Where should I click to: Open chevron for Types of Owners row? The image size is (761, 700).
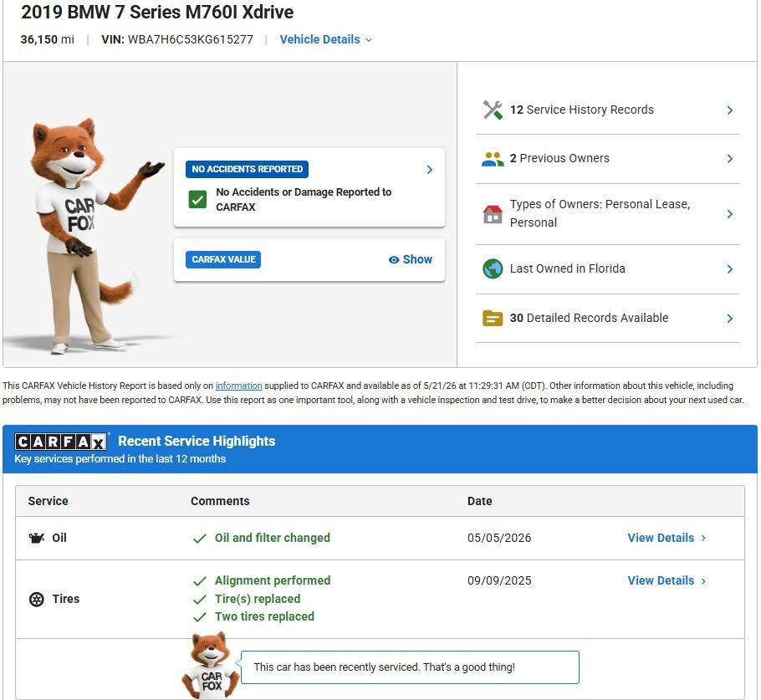(x=729, y=213)
